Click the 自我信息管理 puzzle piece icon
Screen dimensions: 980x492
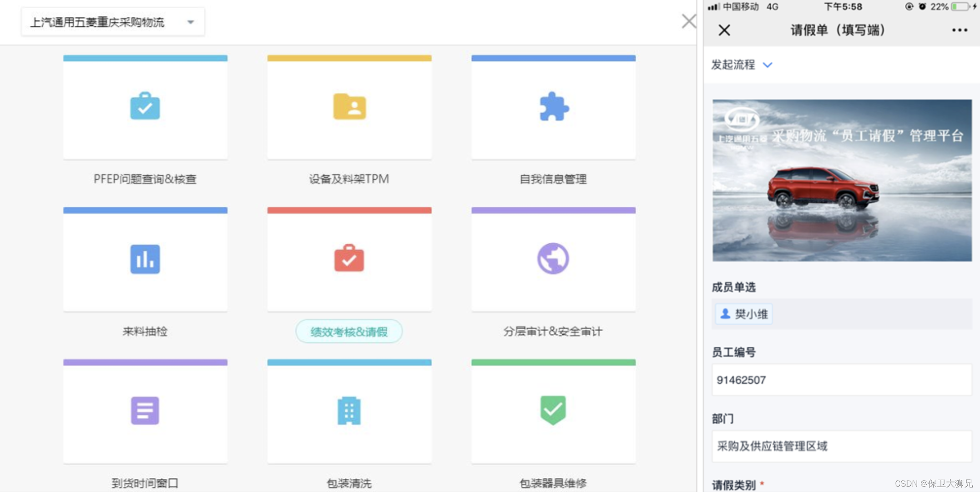(553, 106)
